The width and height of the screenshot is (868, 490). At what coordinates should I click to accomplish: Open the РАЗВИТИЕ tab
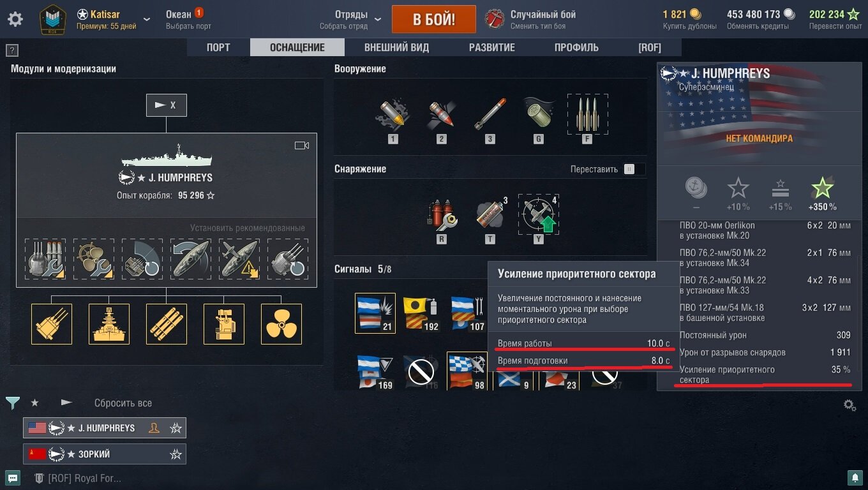coord(491,47)
